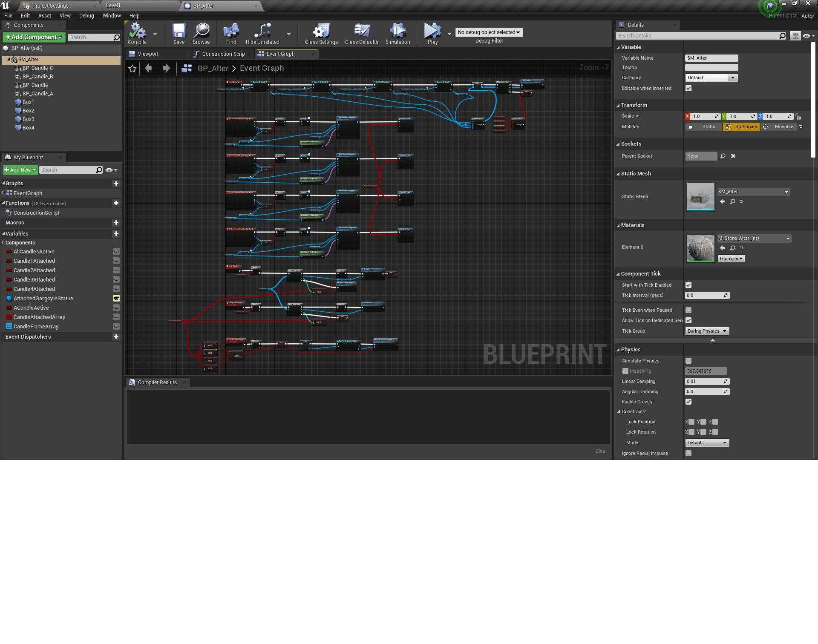Screen dimensions: 818x644
Task: Open the Tick Group dropdown showing During Physics
Action: tap(706, 331)
